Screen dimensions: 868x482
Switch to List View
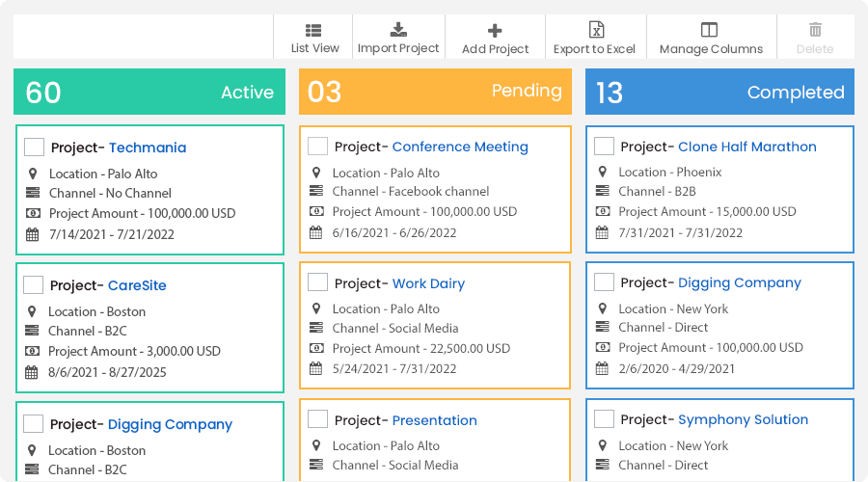click(314, 31)
